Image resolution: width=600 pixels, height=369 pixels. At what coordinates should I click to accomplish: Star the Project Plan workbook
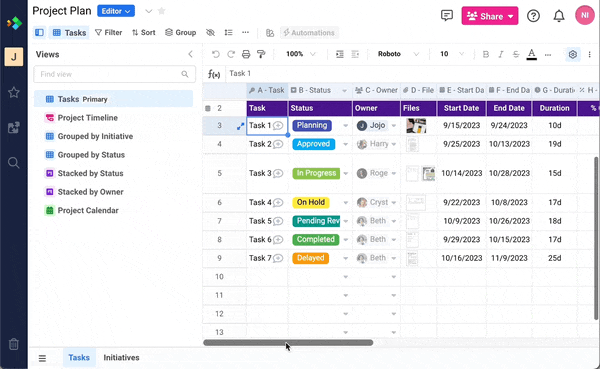tap(162, 11)
